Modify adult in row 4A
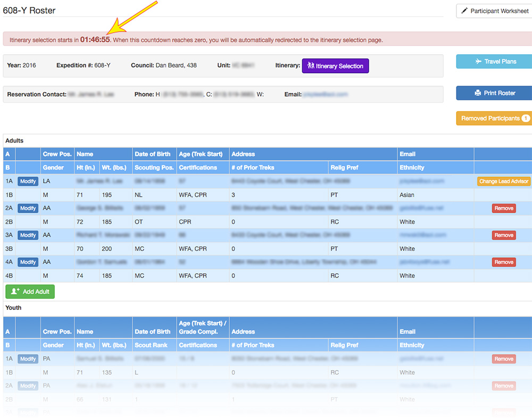The image size is (532, 420). 28,262
